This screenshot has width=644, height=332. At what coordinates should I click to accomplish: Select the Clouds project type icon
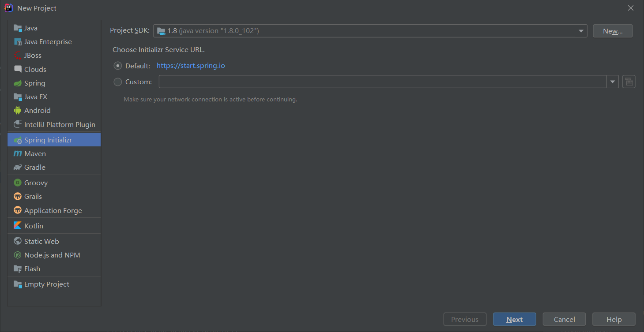click(18, 69)
